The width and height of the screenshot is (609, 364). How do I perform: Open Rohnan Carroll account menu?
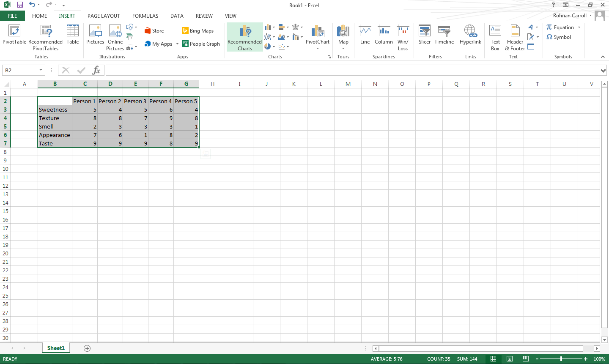pyautogui.click(x=572, y=16)
